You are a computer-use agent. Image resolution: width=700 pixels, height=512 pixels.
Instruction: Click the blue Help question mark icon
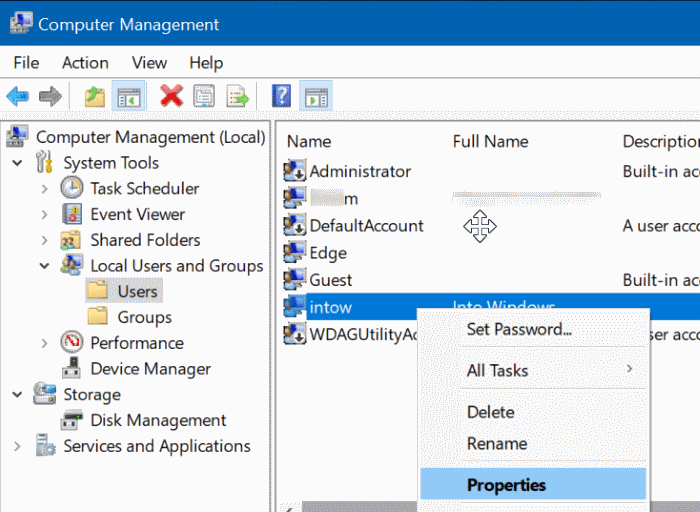pyautogui.click(x=281, y=96)
